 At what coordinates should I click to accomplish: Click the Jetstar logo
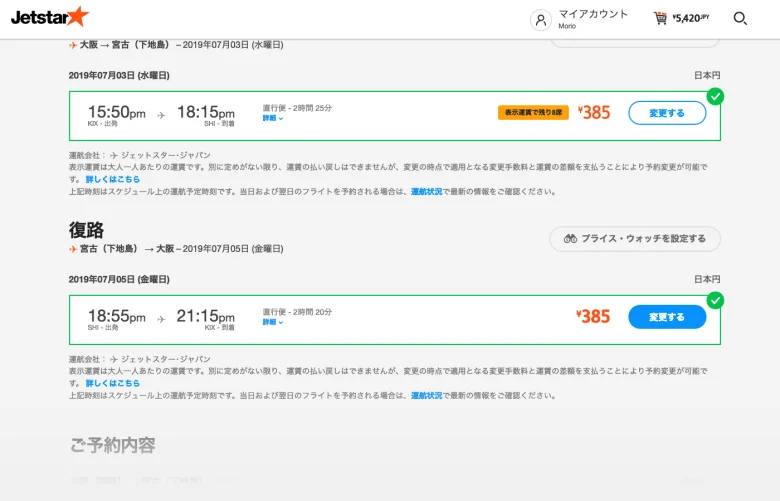click(50, 17)
